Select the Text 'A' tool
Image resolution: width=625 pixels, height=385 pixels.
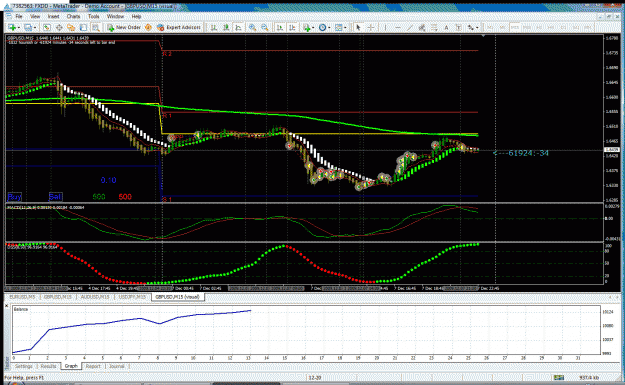[x=446, y=28]
